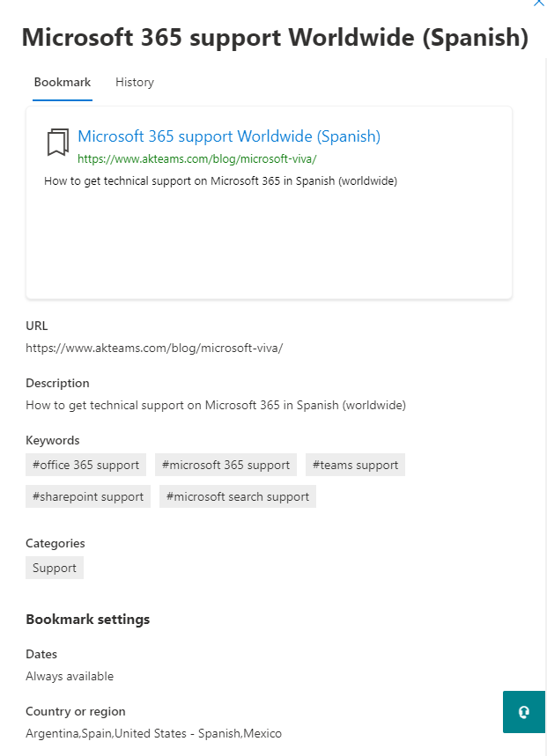This screenshot has width=547, height=756.
Task: Click the Bookmark settings section heading
Action: 88,620
